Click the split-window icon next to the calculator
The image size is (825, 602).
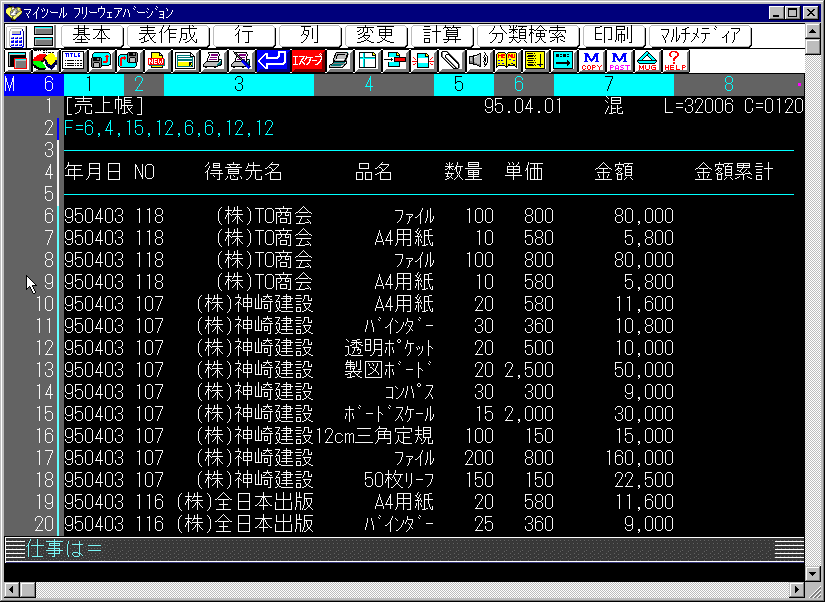click(x=44, y=36)
